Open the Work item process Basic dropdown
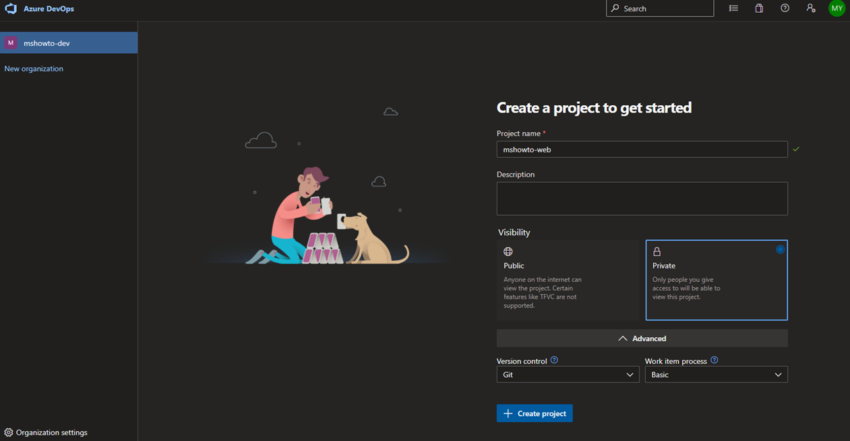Image resolution: width=850 pixels, height=441 pixels. coord(716,375)
